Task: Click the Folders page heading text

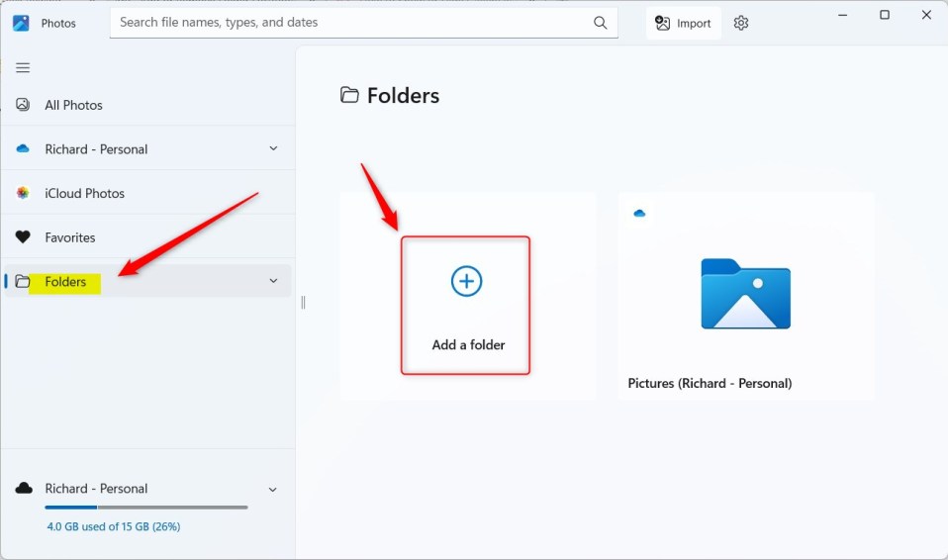Action: (x=404, y=96)
